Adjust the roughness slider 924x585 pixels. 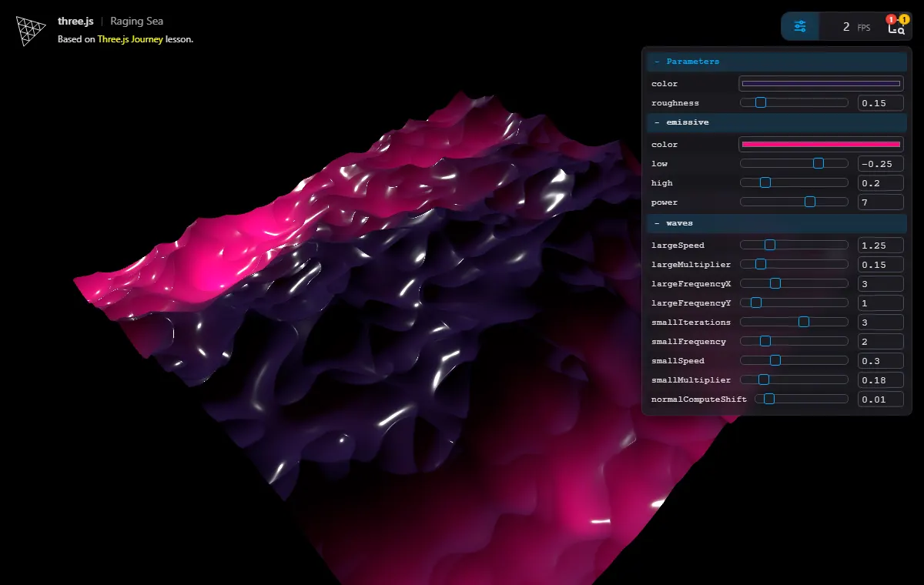tap(794, 103)
